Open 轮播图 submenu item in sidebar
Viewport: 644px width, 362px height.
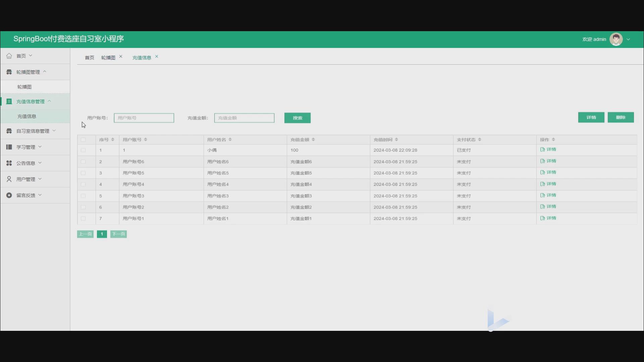pos(24,87)
